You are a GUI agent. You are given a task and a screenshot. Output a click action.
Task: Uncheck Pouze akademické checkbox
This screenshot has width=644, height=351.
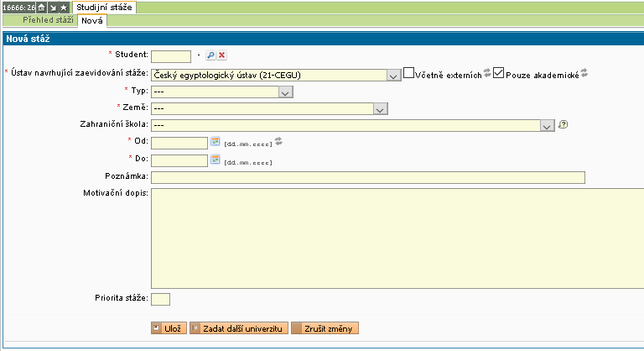[499, 73]
